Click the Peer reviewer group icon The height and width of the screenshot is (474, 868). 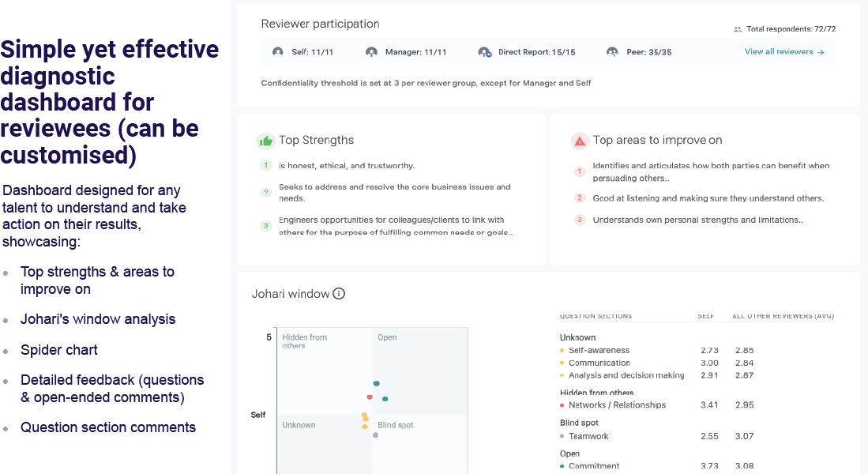[612, 52]
